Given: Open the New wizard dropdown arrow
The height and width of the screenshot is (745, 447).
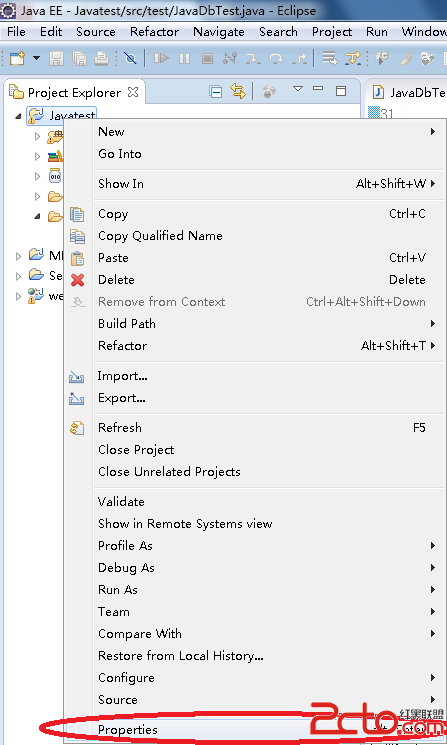Looking at the screenshot, I should click(x=36, y=58).
